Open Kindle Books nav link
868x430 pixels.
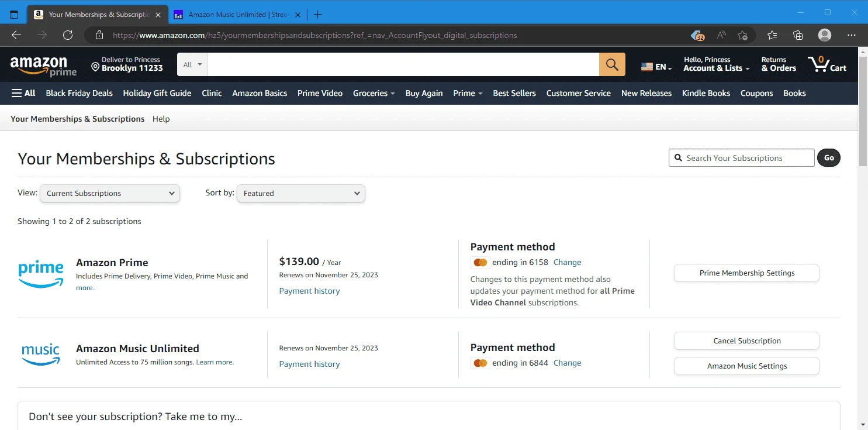tap(706, 93)
